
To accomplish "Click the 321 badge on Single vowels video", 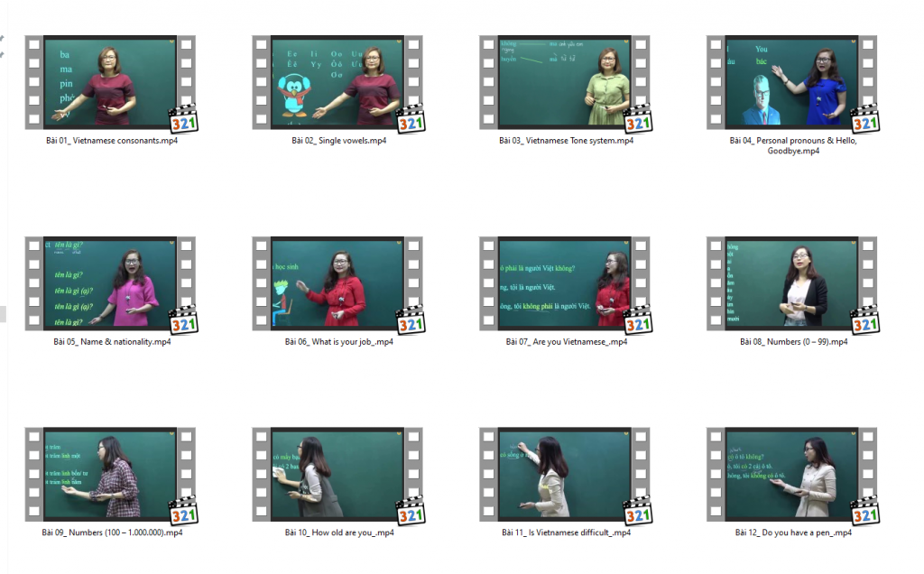I will (411, 121).
